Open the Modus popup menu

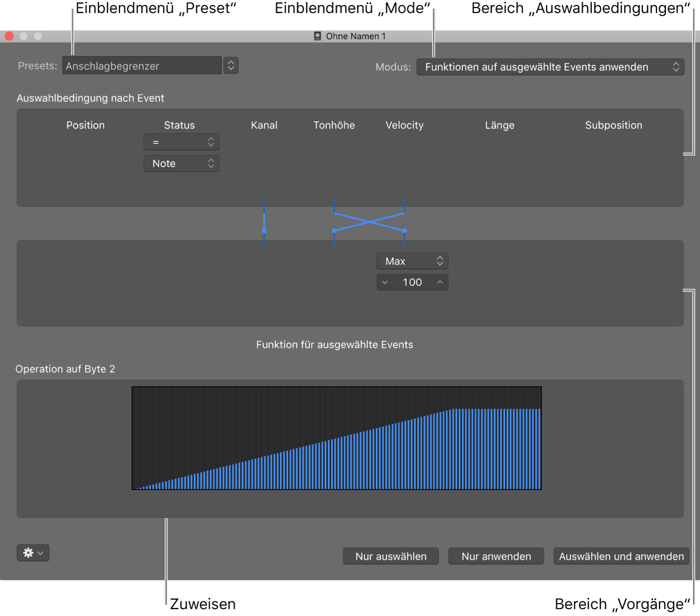tap(550, 67)
